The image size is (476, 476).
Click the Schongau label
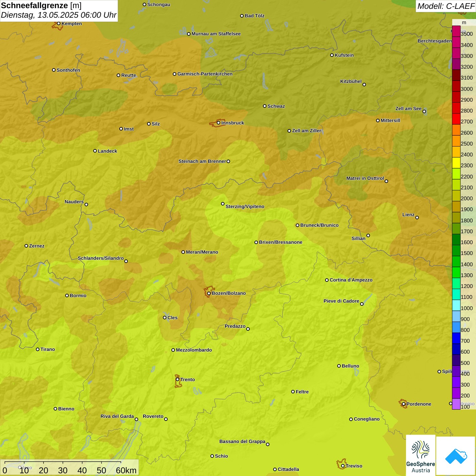point(159,4)
